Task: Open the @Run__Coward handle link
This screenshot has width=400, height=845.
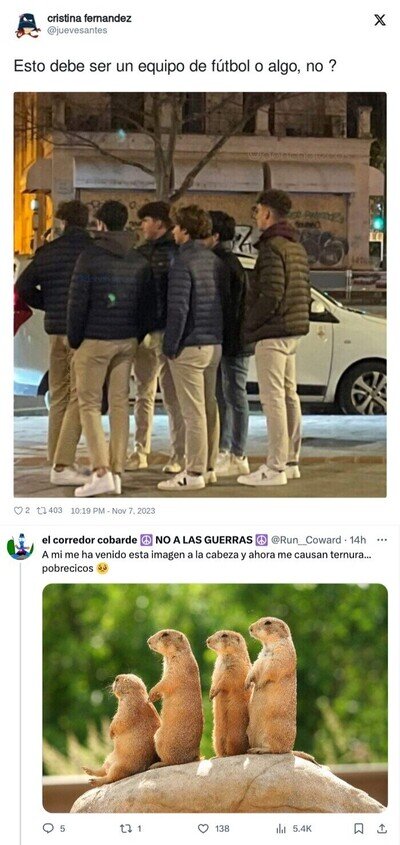Action: [306, 540]
